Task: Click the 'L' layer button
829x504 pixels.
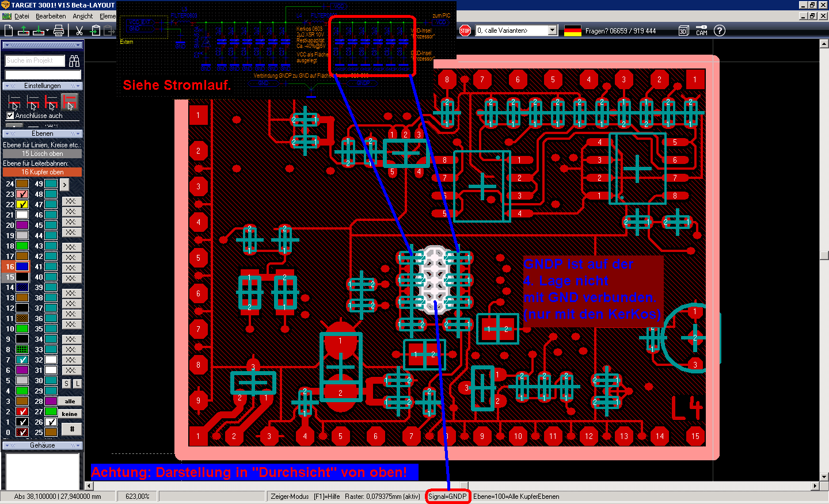Action: pyautogui.click(x=77, y=383)
